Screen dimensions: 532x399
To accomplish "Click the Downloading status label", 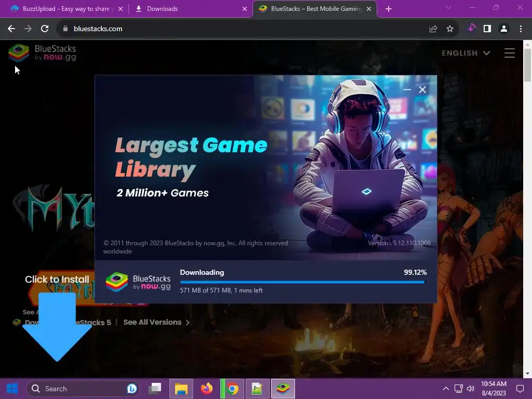I will 202,272.
